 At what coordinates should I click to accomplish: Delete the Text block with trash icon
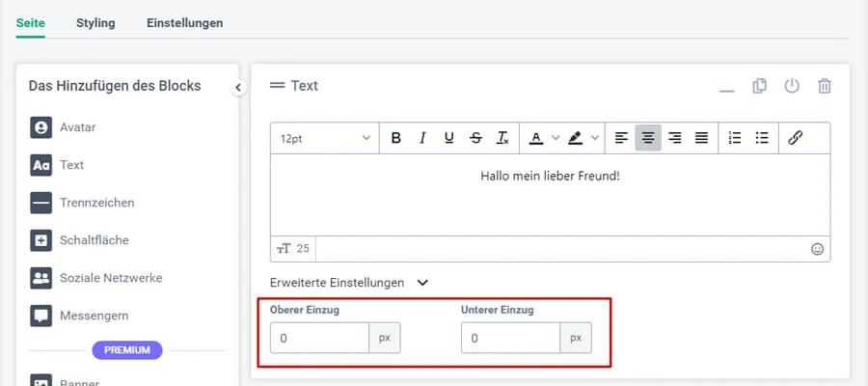(825, 86)
